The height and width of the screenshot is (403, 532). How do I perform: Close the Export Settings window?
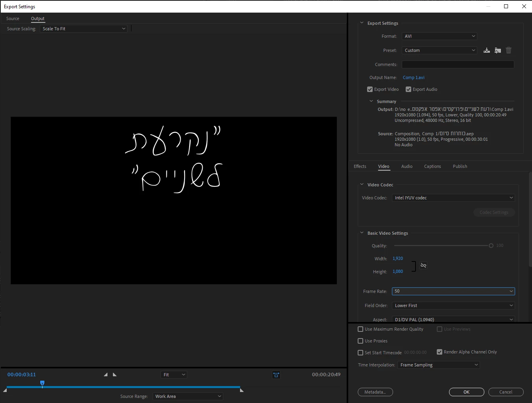click(x=524, y=6)
